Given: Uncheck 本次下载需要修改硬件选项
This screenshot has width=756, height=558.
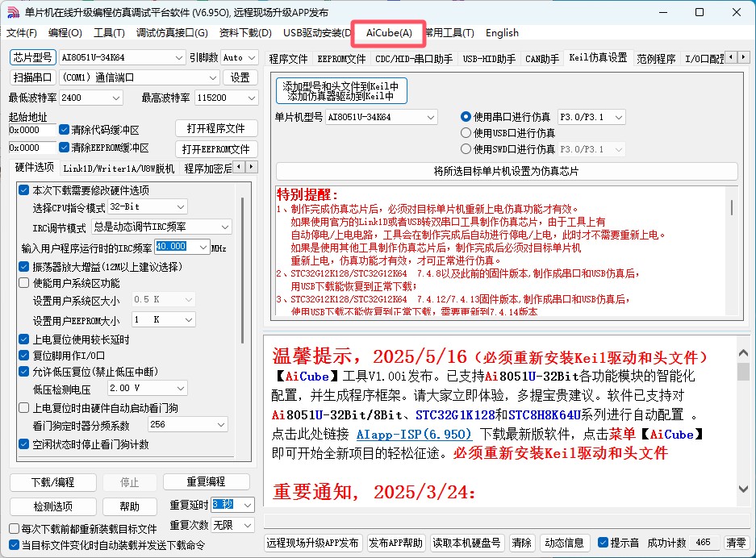Looking at the screenshot, I should click(23, 189).
